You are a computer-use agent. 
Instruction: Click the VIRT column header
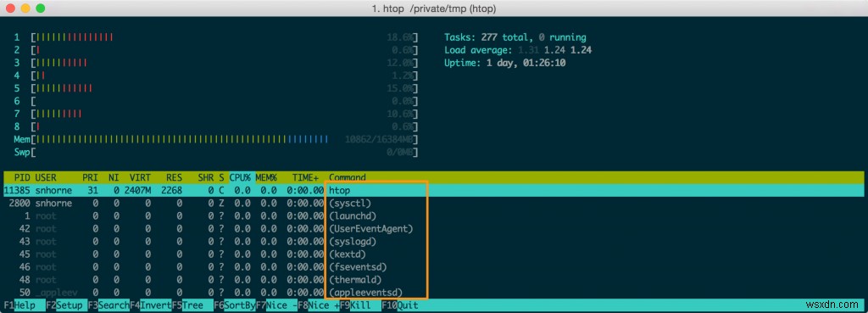(x=140, y=178)
